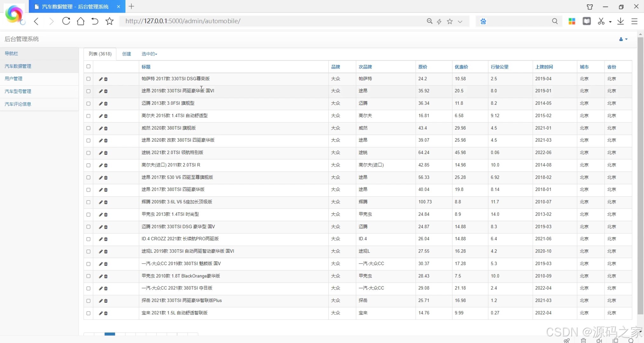The width and height of the screenshot is (644, 343).
Task: Expand the user account menu dropdown
Action: point(623,39)
